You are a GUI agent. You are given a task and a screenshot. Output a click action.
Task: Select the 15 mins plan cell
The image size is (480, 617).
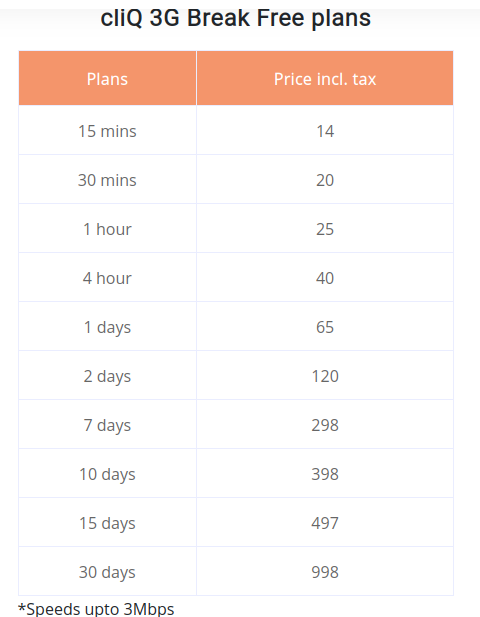[107, 130]
